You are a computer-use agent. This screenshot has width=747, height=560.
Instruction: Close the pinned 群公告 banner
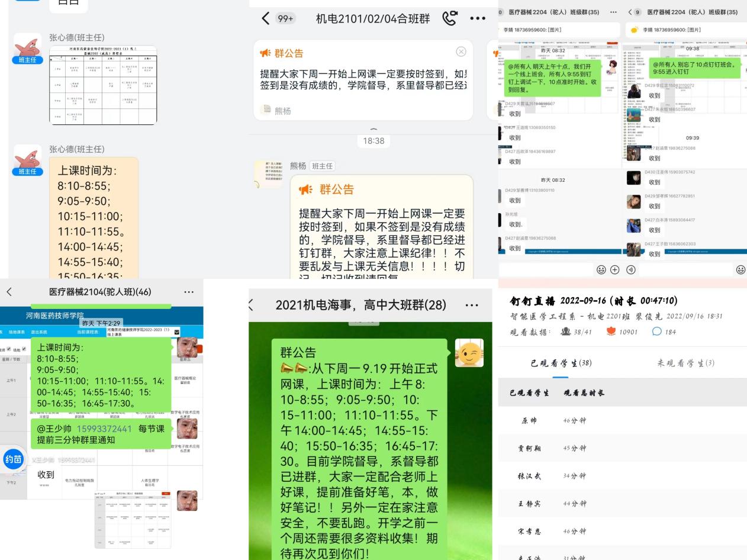[461, 52]
